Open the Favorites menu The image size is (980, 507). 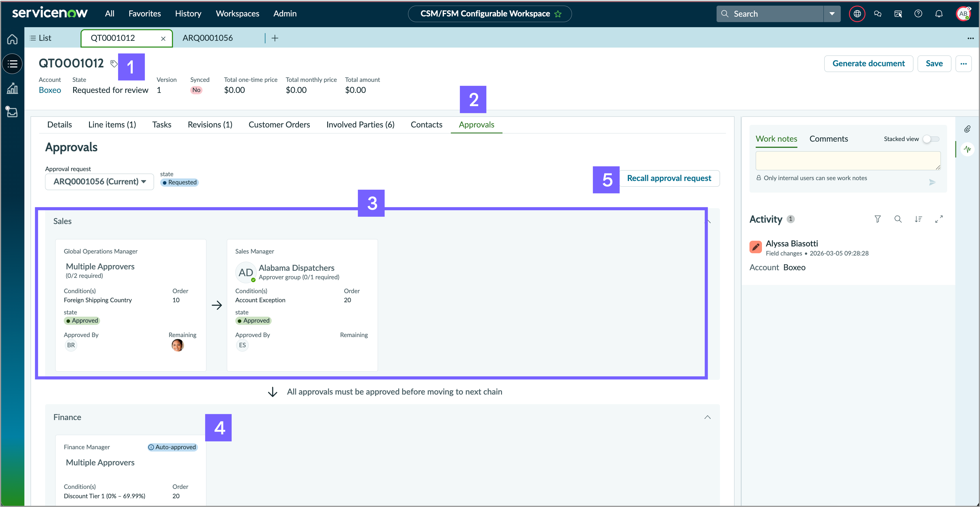[x=145, y=14]
